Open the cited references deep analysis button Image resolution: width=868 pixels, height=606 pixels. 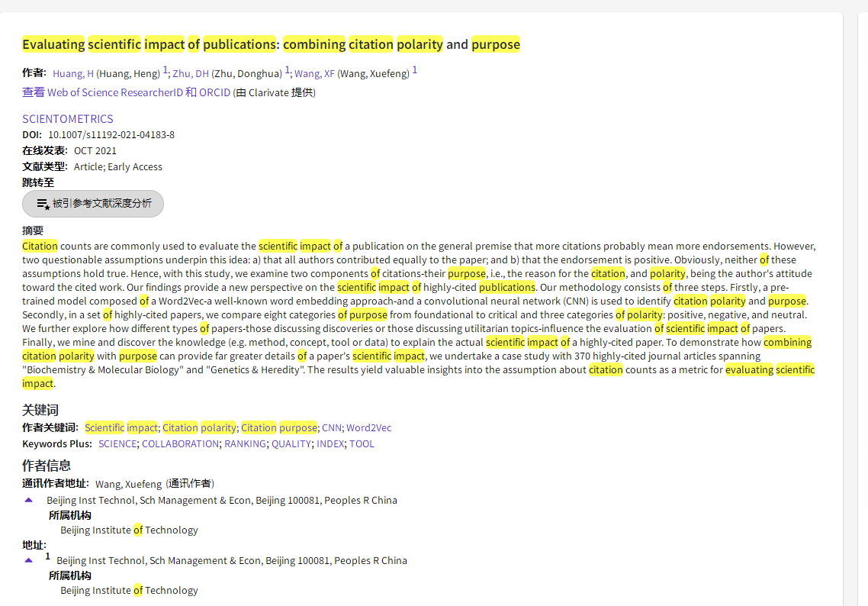coord(93,204)
